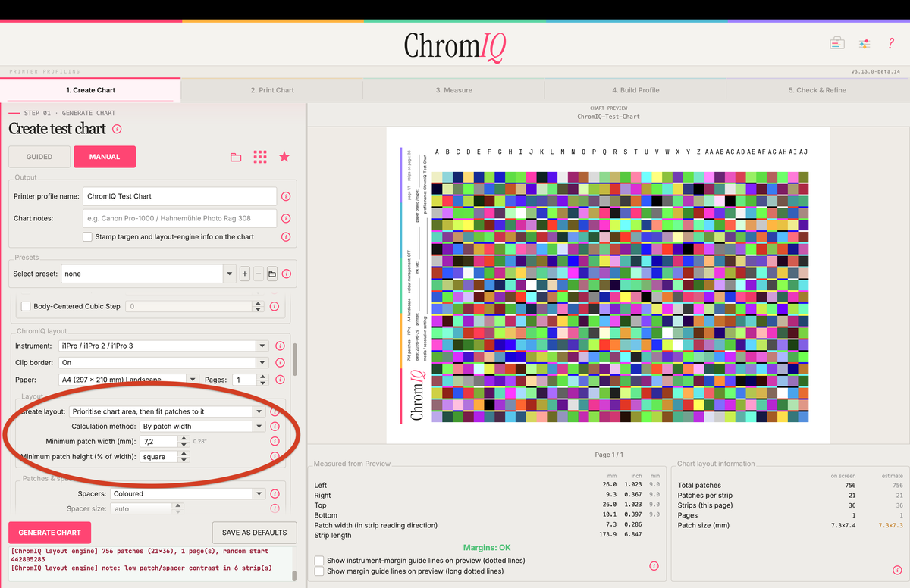Enable Stamp targen and layout-engine info checkbox

point(87,237)
